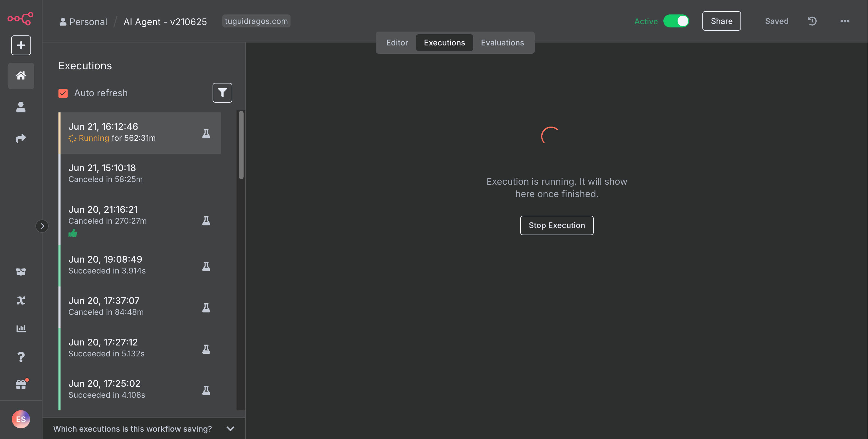The height and width of the screenshot is (439, 868).
Task: Click the Share button
Action: tap(721, 21)
